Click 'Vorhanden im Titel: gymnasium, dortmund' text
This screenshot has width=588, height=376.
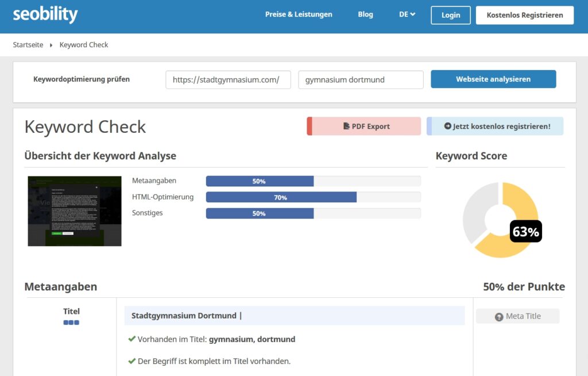point(216,339)
